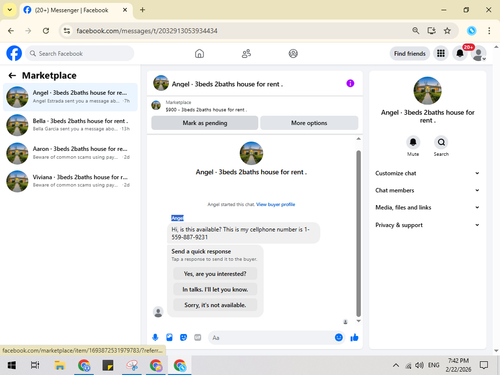Open the notifications bell
The width and height of the screenshot is (500, 375).
pyautogui.click(x=460, y=53)
